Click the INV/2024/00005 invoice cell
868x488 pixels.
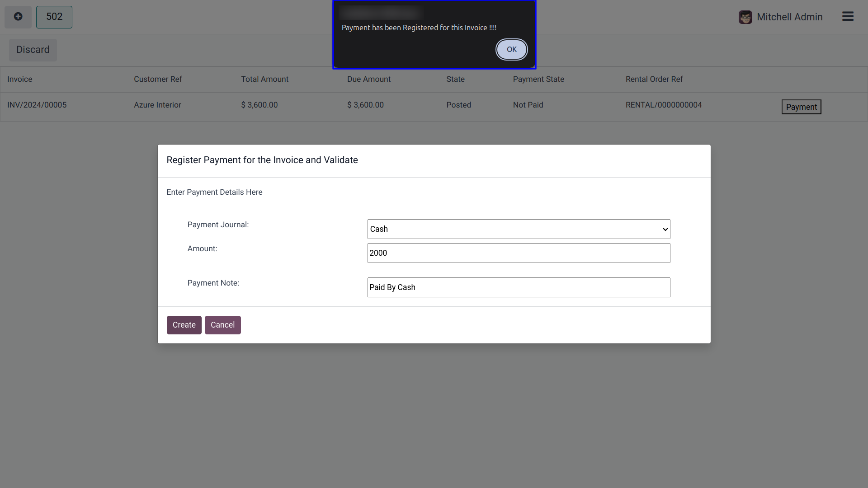(37, 105)
